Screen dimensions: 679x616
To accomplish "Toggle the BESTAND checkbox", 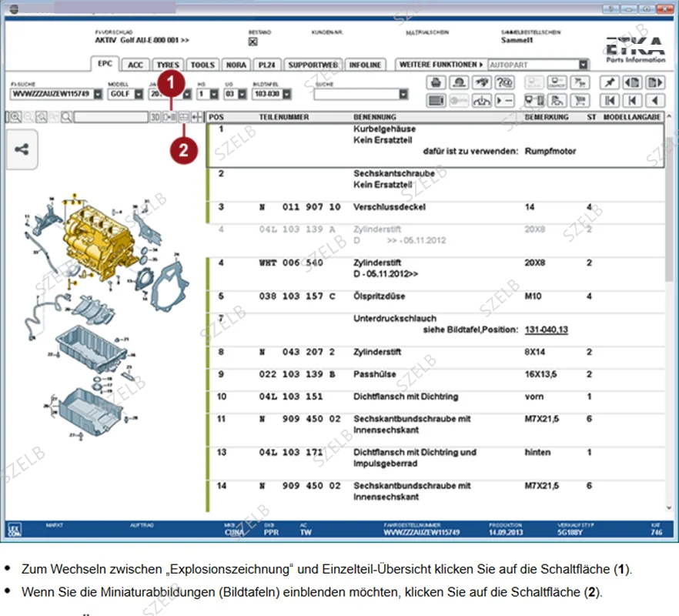I will 253,42.
